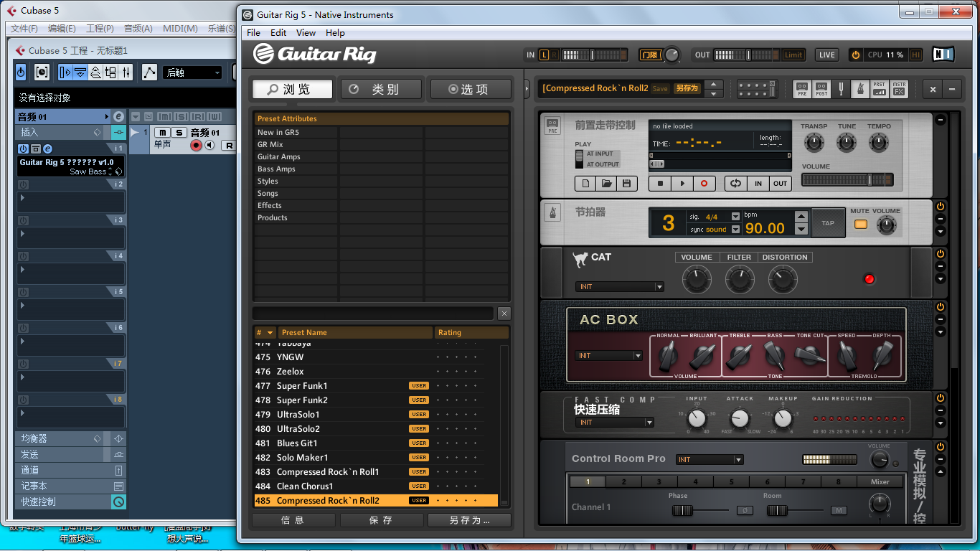Click the Cubase automation mode icon

(x=149, y=72)
